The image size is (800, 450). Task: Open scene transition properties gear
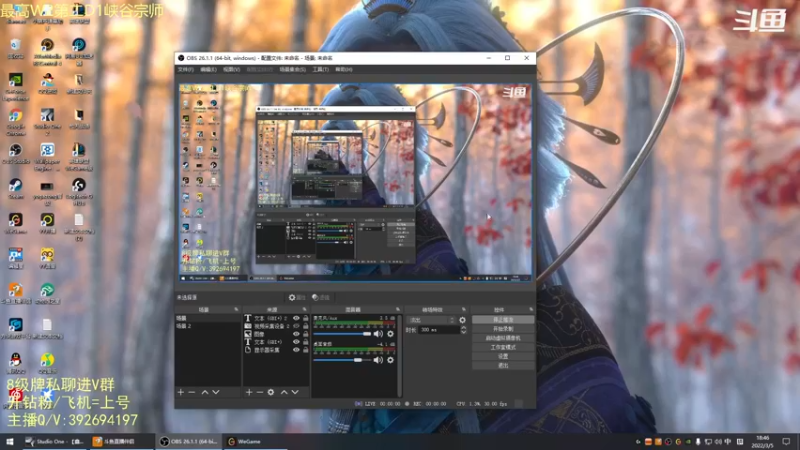[x=462, y=320]
